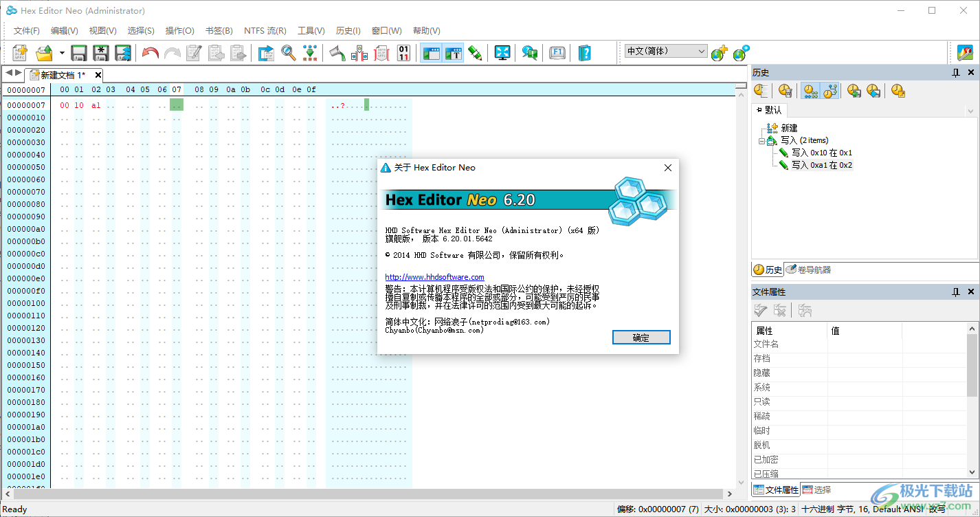Click the New document toolbar icon
This screenshot has height=517, width=980.
[20, 53]
